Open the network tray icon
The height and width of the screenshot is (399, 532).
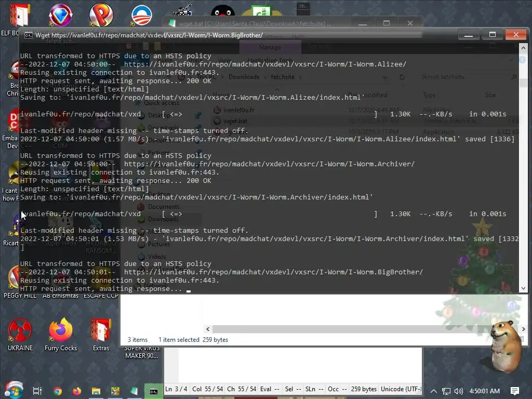coord(446,391)
